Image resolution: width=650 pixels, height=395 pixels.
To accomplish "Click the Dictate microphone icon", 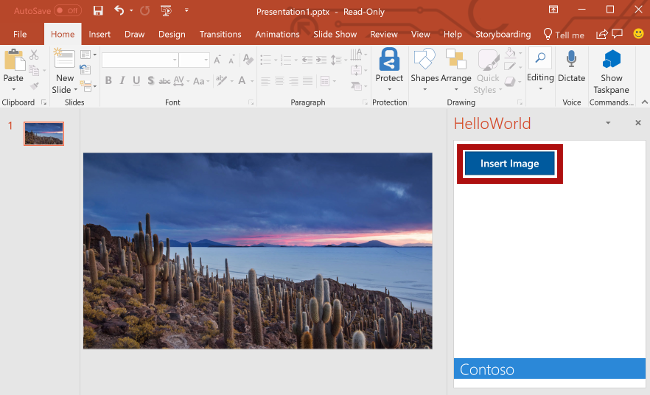I will tap(571, 59).
